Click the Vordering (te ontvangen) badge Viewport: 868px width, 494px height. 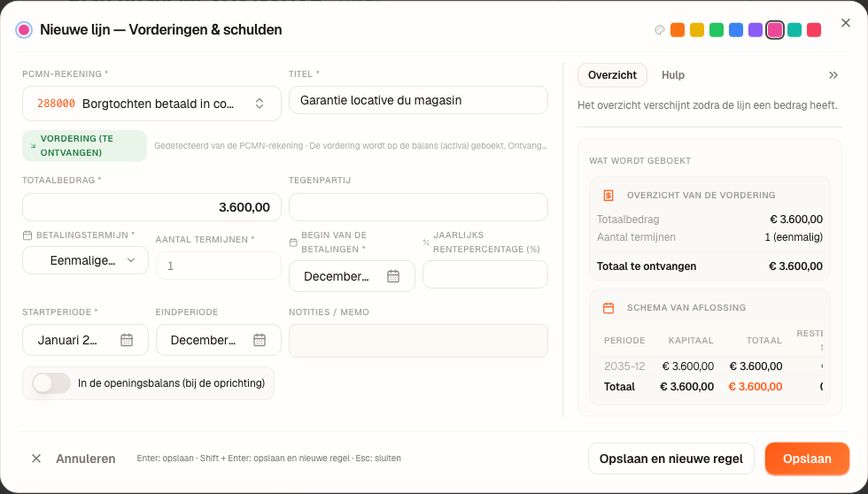85,146
